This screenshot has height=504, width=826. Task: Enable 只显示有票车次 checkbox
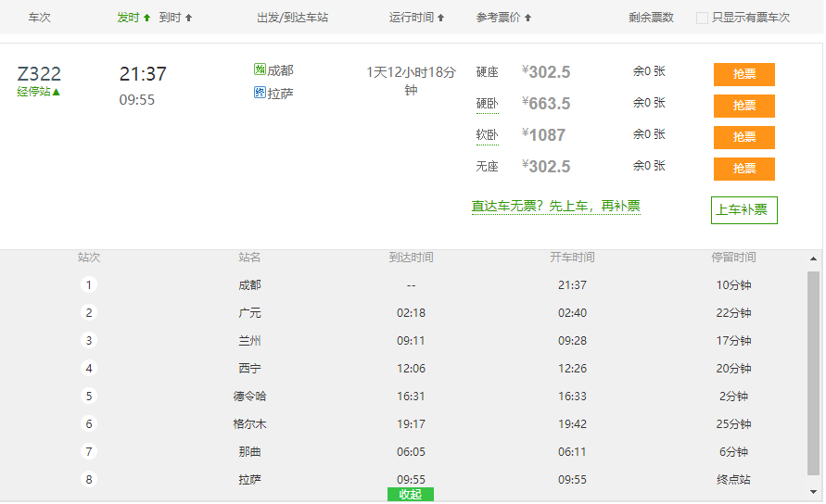point(703,18)
